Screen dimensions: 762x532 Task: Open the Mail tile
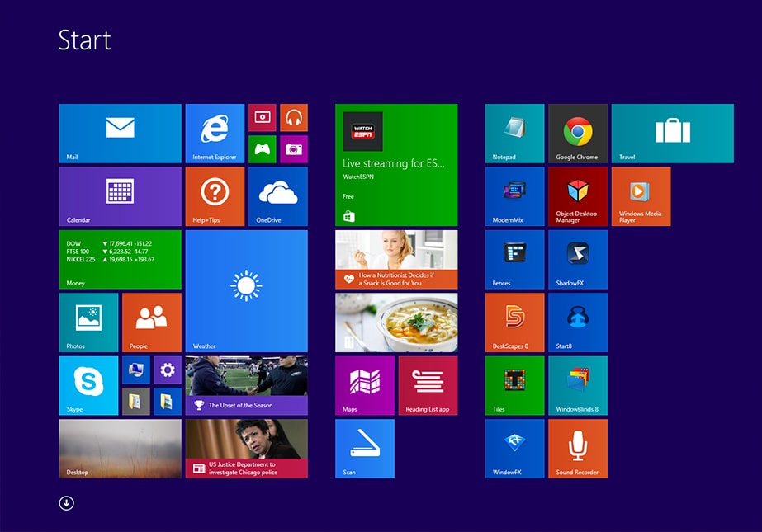120,134
